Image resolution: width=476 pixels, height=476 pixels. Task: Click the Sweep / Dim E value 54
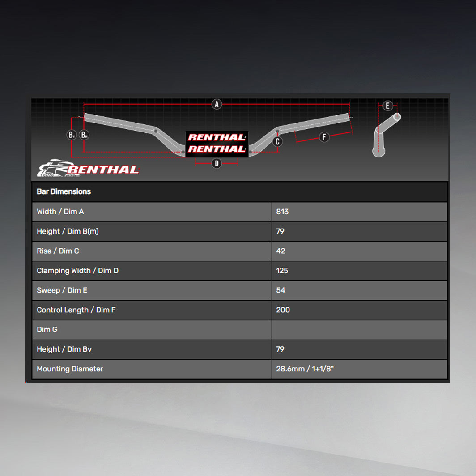(280, 290)
